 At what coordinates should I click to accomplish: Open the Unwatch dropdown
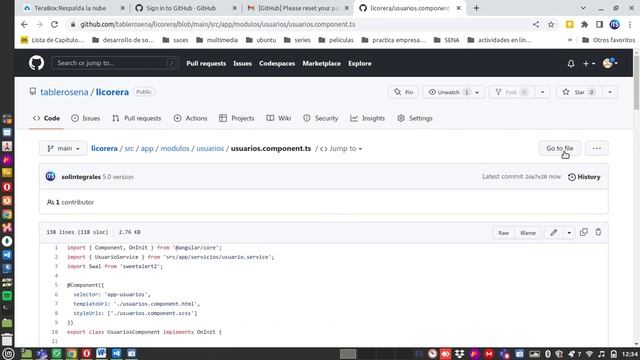[453, 92]
